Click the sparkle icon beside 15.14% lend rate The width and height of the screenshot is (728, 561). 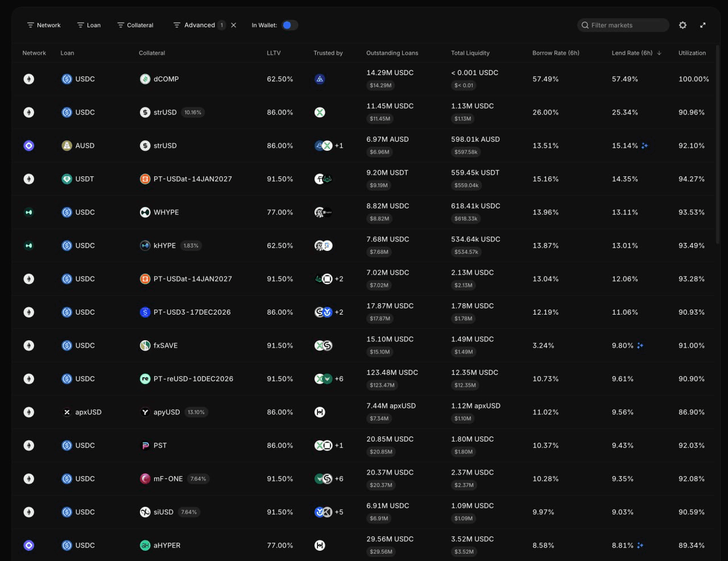[644, 146]
